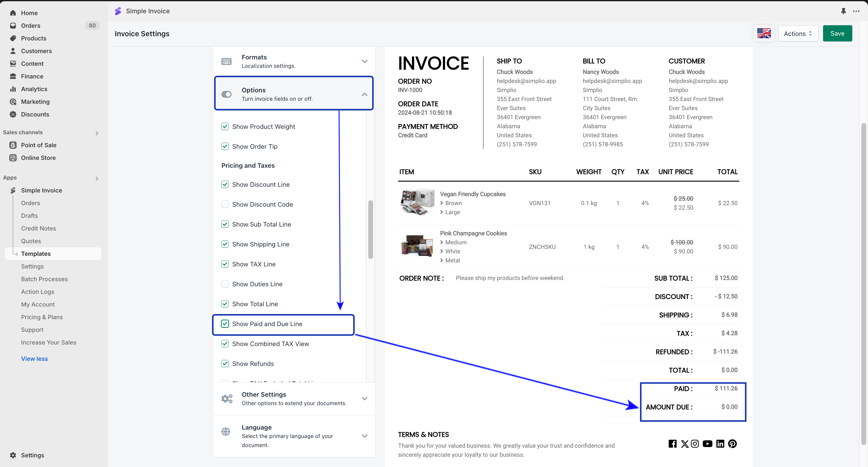This screenshot has height=467, width=868.
Task: Expand the Formats section chevron
Action: [364, 61]
